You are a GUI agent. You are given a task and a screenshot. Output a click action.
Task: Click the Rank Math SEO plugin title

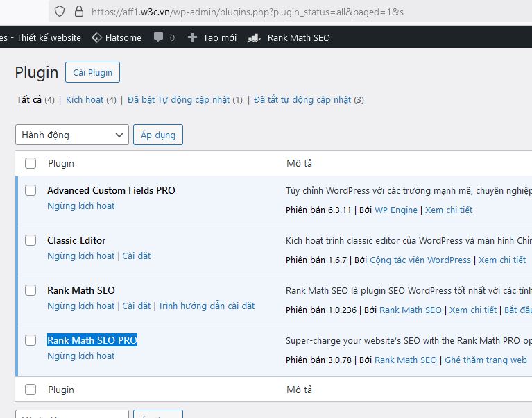[81, 290]
